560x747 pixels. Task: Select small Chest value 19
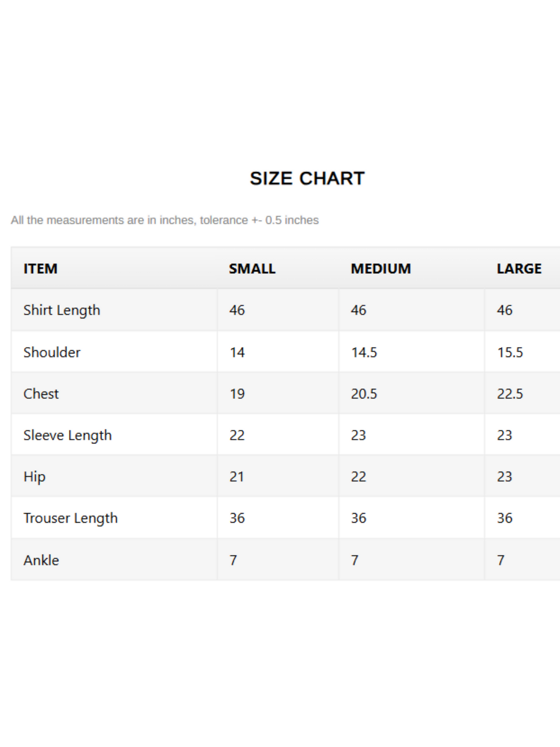[237, 394]
